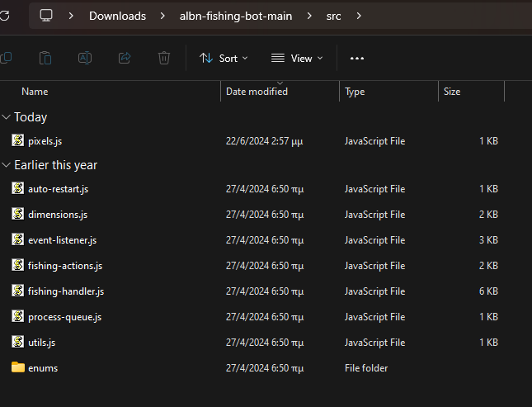Screen dimensions: 532x407
Task: Collapse the Today group
Action: click(6, 117)
